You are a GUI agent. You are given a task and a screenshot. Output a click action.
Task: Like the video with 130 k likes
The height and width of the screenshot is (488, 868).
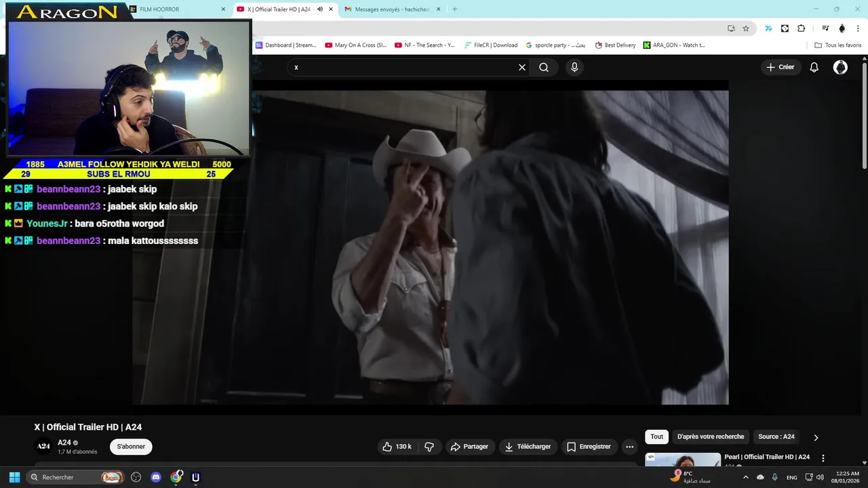[397, 447]
